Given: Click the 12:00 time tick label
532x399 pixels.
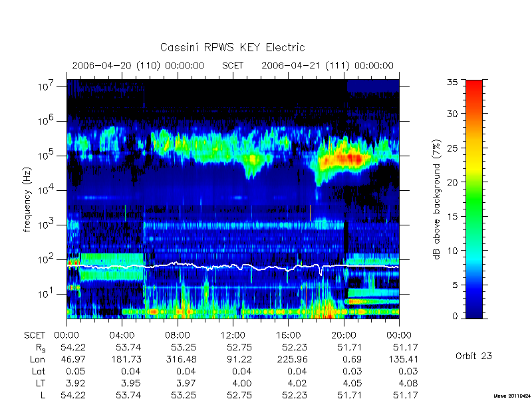Looking at the screenshot, I should point(233,335).
